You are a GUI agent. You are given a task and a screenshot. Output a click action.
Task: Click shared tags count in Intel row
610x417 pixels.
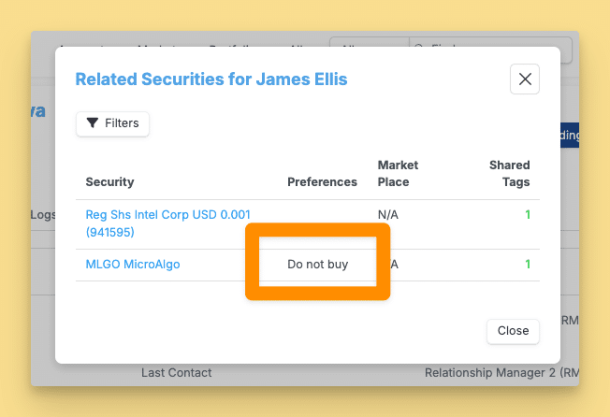528,215
